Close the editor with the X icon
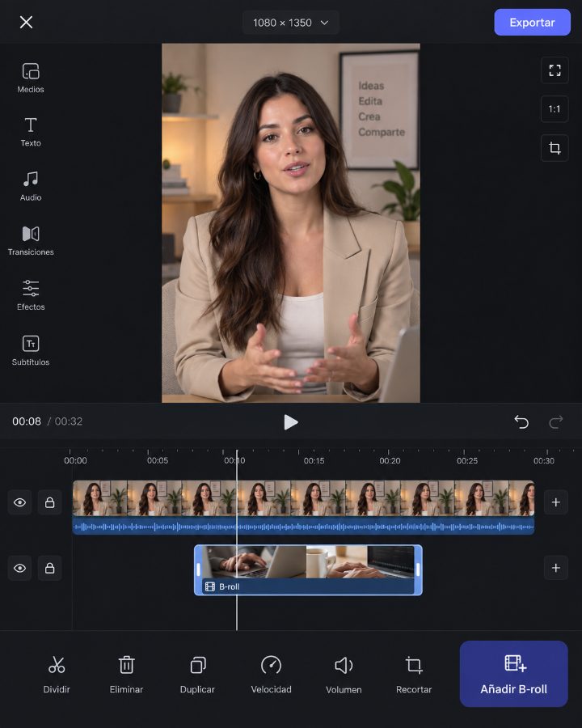Screen dimensions: 582x728 click(x=26, y=22)
